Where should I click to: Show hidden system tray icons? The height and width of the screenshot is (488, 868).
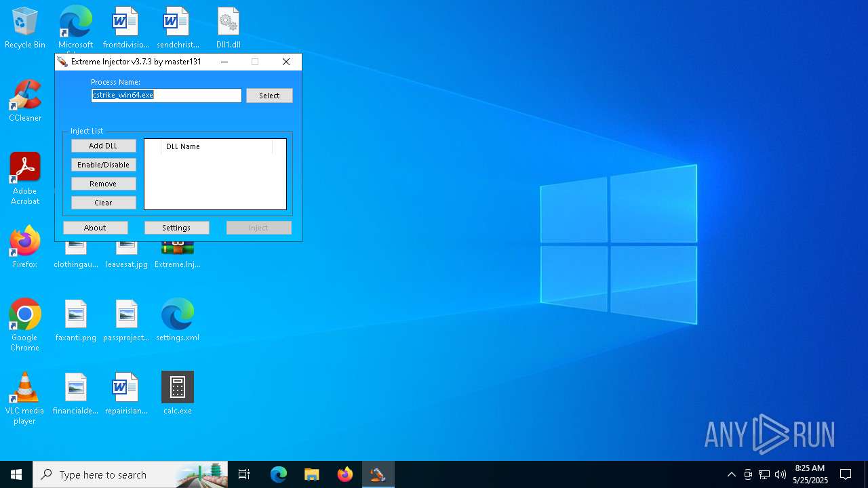coord(731,474)
